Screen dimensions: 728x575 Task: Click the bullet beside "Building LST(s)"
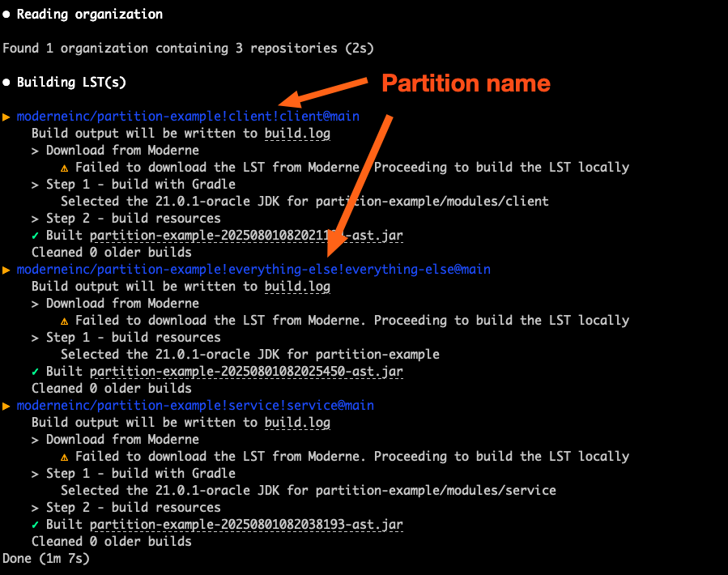(x=6, y=83)
